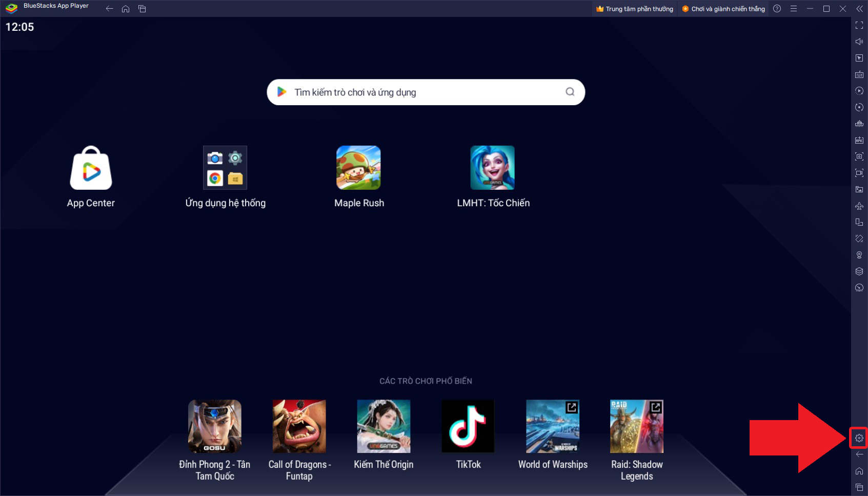Open Chơi và giành chiến thắng
The height and width of the screenshot is (496, 868).
pos(723,9)
